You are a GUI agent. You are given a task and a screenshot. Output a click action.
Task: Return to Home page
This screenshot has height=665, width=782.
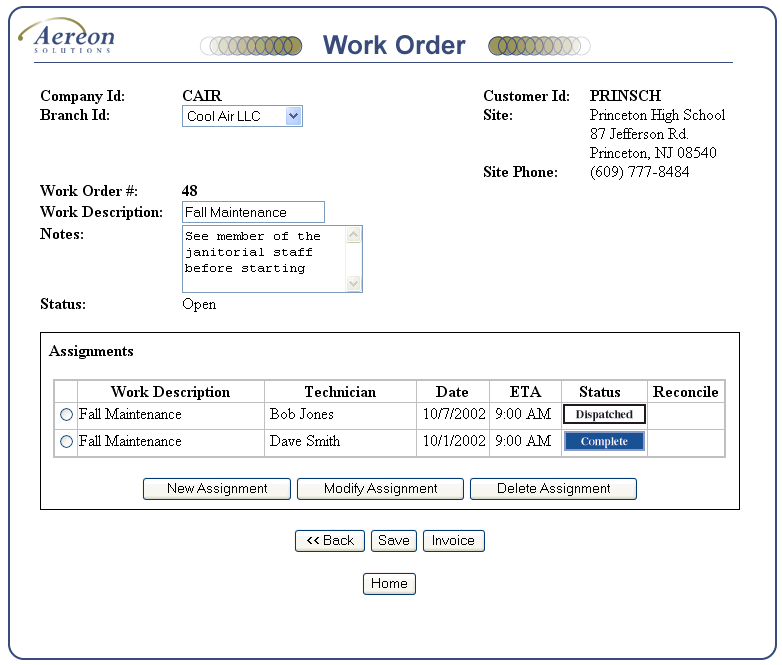pyautogui.click(x=389, y=584)
